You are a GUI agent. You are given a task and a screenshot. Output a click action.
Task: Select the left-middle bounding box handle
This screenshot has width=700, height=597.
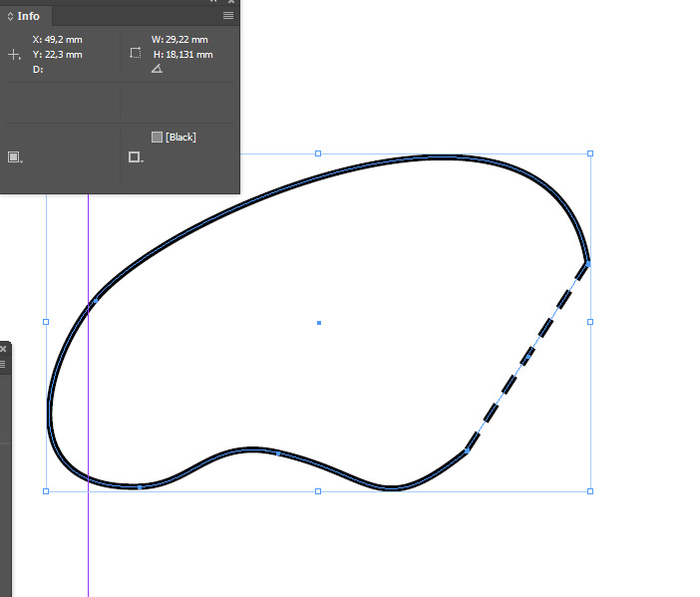tap(46, 322)
